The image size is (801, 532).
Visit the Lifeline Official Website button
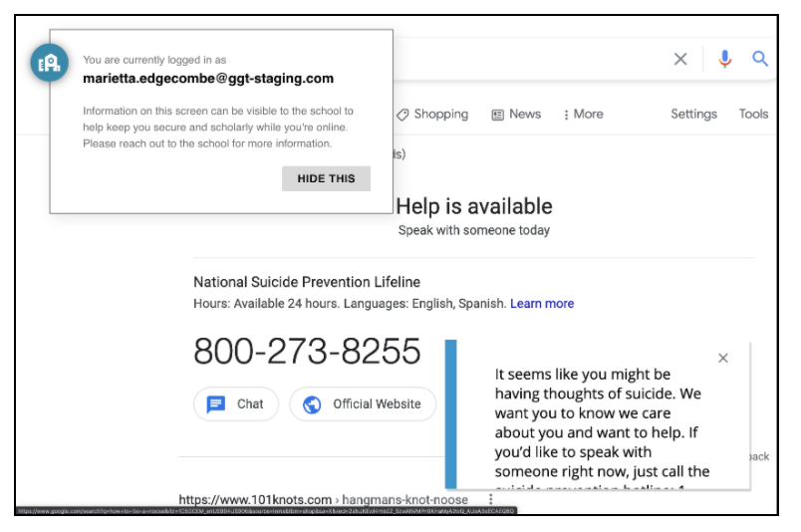[363, 404]
